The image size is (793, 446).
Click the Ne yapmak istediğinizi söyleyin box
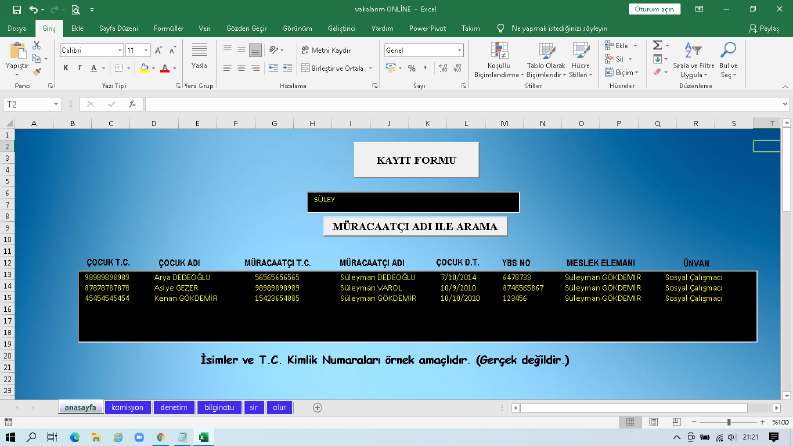click(559, 28)
